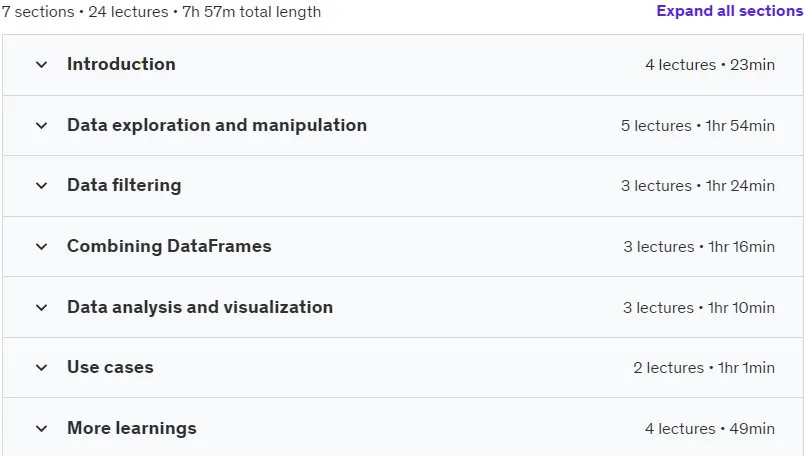Click the chevron beside Introduction
This screenshot has height=456, width=804.
pyautogui.click(x=42, y=65)
